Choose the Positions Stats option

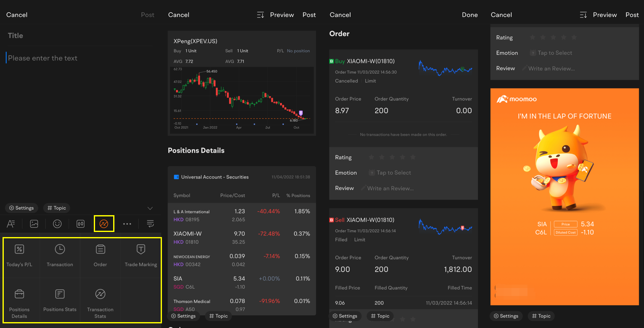click(x=60, y=300)
